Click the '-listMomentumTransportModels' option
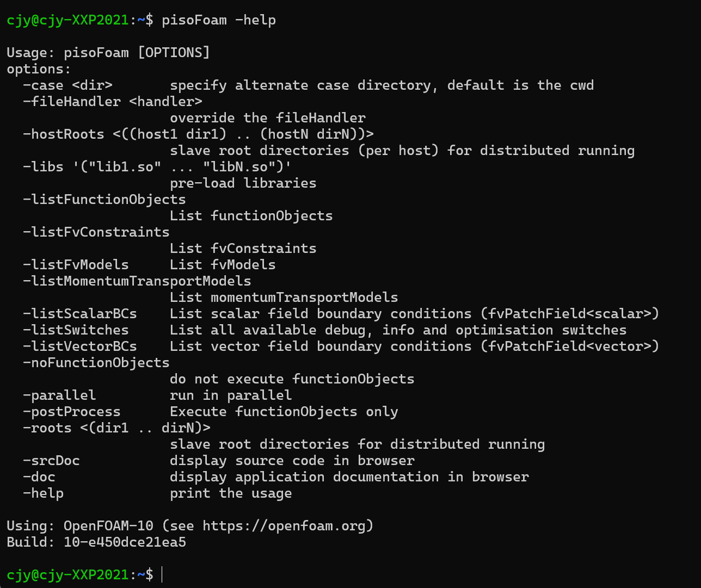701x588 pixels. pyautogui.click(x=137, y=281)
